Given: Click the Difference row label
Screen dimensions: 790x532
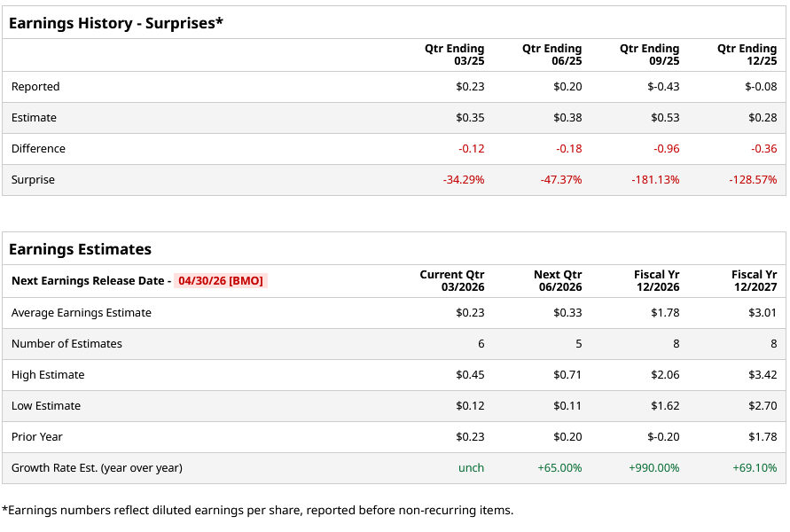Looking at the screenshot, I should [x=38, y=149].
